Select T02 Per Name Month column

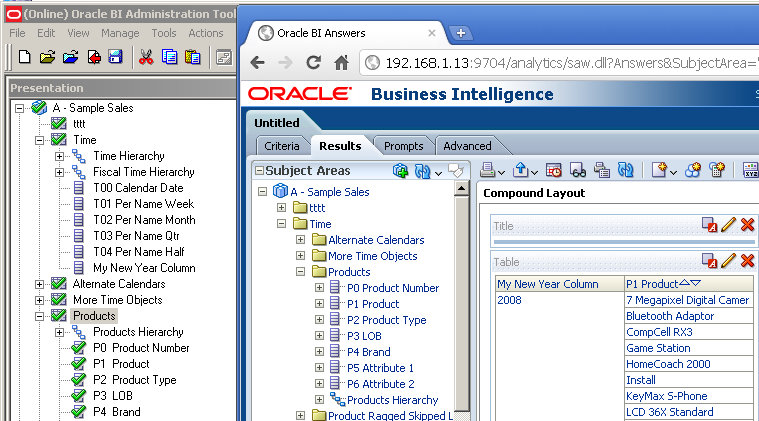click(144, 220)
